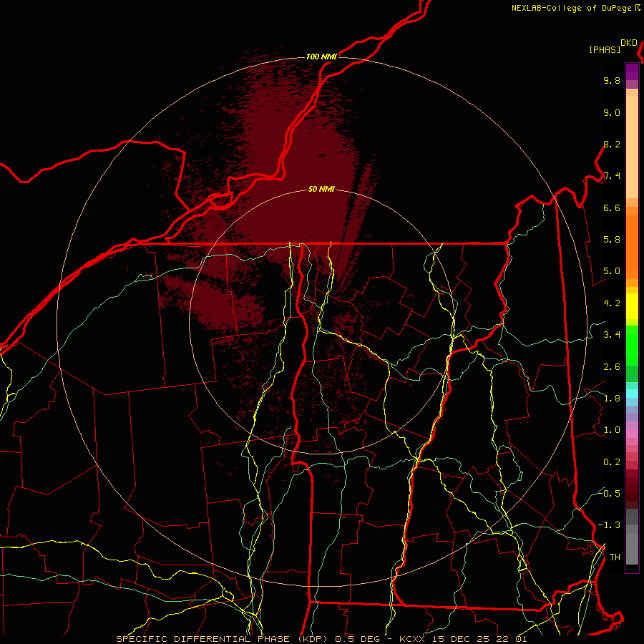Click the 2.6 scale value

click(x=612, y=367)
